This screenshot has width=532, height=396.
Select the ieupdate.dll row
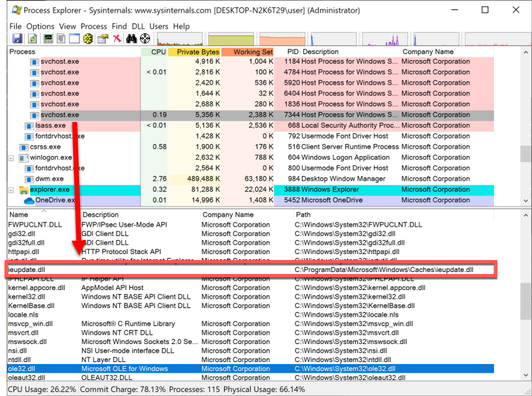[x=27, y=269]
